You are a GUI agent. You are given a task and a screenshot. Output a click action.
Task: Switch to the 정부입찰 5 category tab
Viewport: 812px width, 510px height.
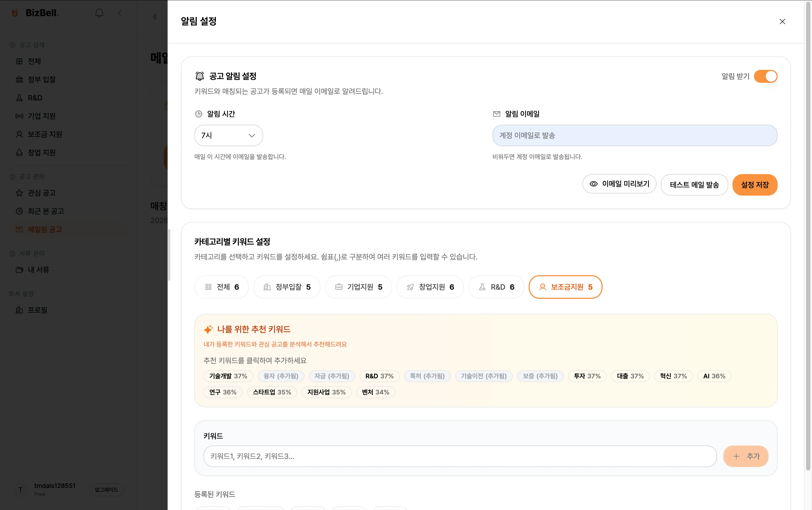point(287,287)
